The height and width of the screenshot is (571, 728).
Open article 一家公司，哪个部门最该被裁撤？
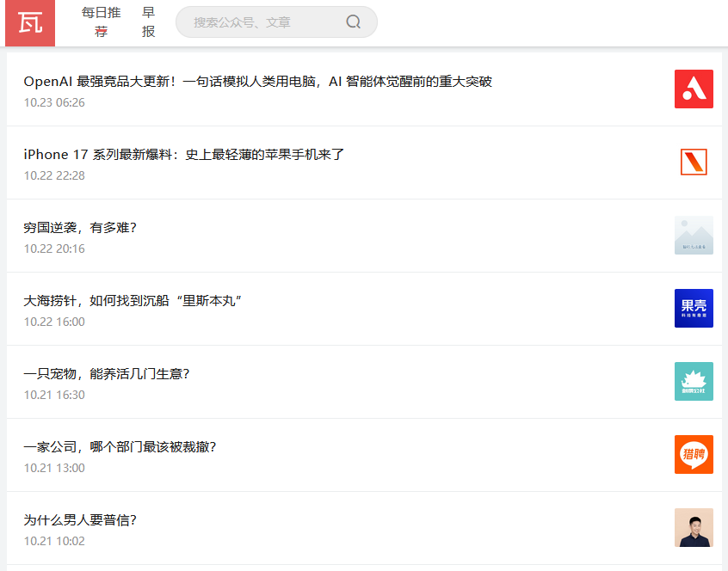point(120,447)
